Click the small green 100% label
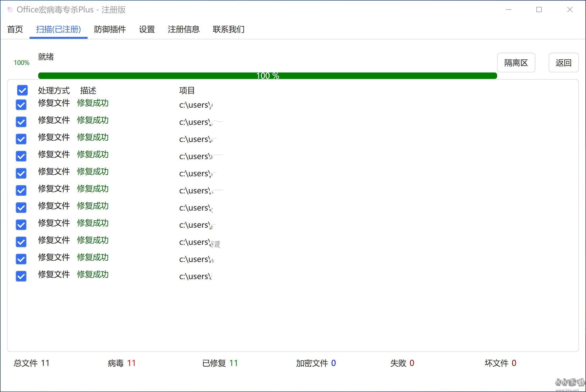Image resolution: width=586 pixels, height=392 pixels. pos(22,63)
